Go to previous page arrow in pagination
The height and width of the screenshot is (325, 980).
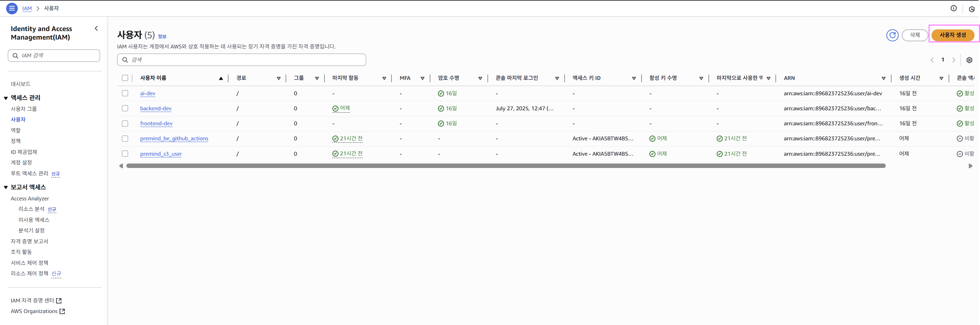click(x=932, y=60)
